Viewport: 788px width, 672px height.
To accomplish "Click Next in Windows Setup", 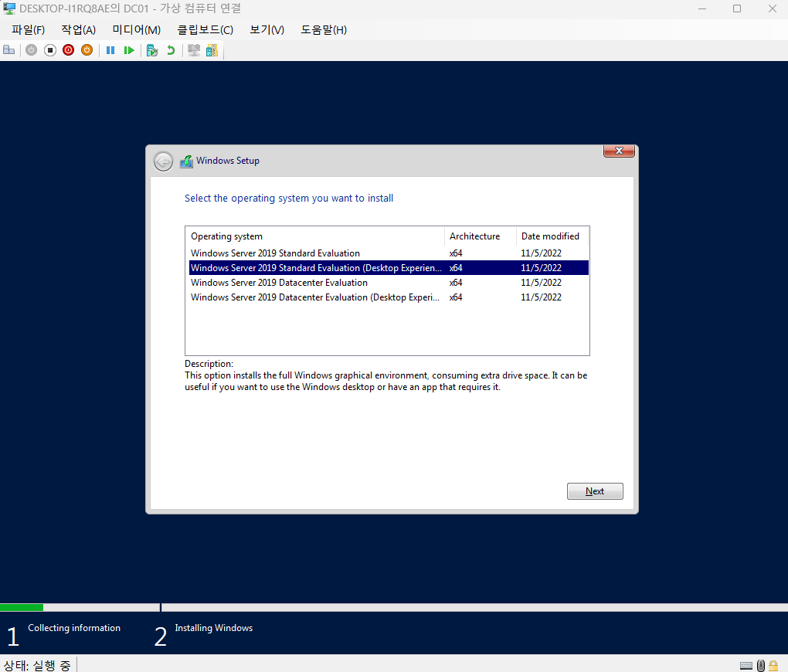I will pos(595,491).
